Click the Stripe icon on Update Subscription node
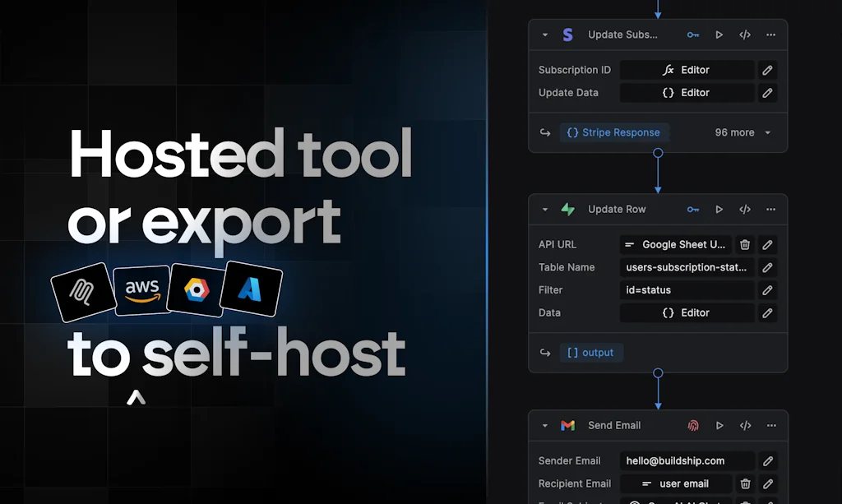This screenshot has width=842, height=504. pyautogui.click(x=567, y=35)
